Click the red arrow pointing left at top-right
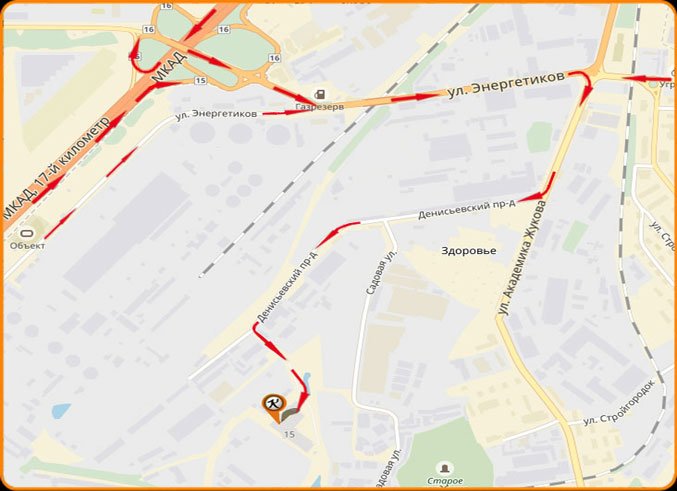 [646, 79]
